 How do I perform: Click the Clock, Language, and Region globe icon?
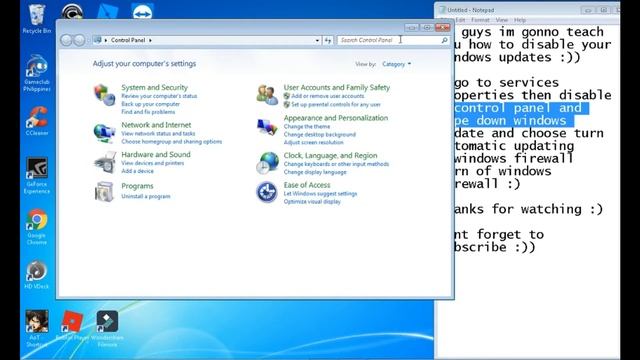(267, 162)
